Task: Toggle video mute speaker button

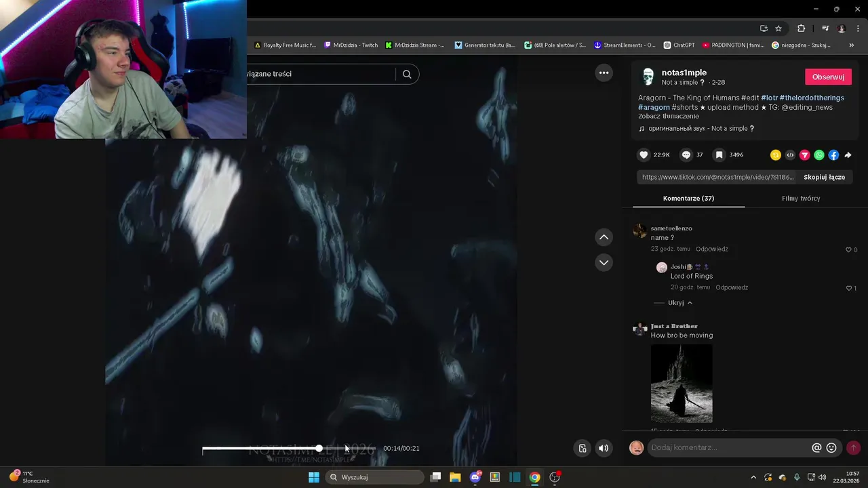Action: (x=604, y=448)
